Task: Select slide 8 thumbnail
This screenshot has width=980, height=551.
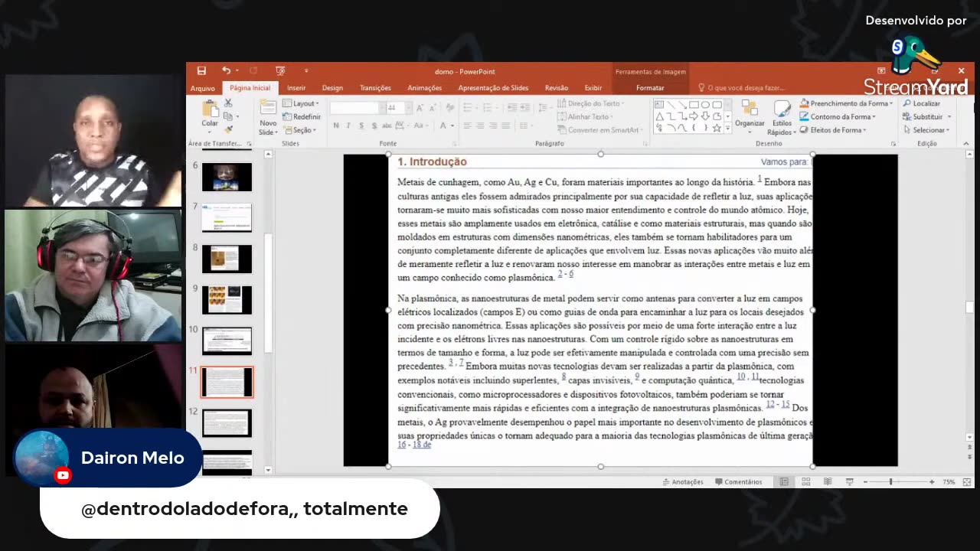Action: pyautogui.click(x=227, y=259)
